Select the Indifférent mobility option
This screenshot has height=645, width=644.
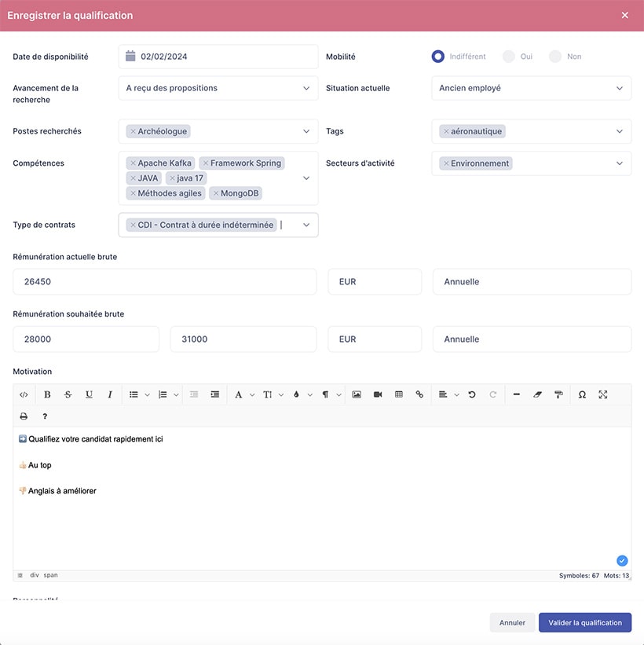tap(438, 57)
